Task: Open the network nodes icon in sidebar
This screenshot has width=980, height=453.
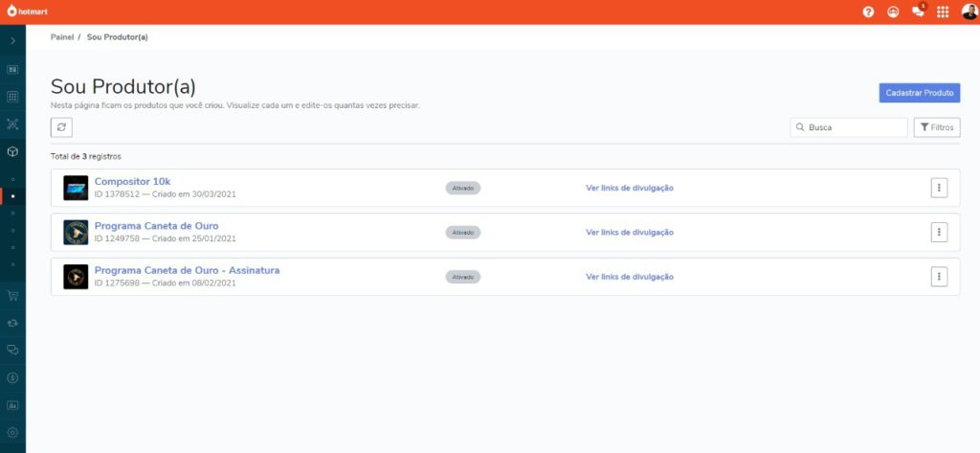Action: (x=12, y=124)
